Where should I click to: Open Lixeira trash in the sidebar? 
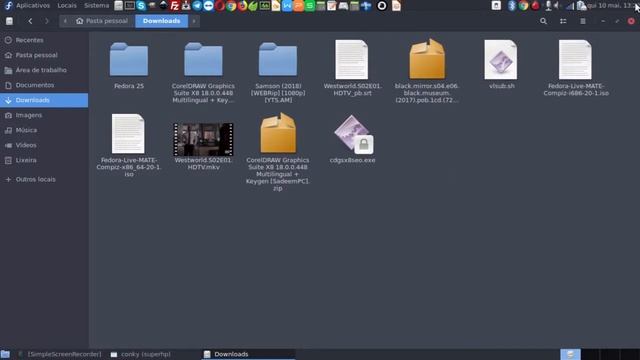[44, 160]
